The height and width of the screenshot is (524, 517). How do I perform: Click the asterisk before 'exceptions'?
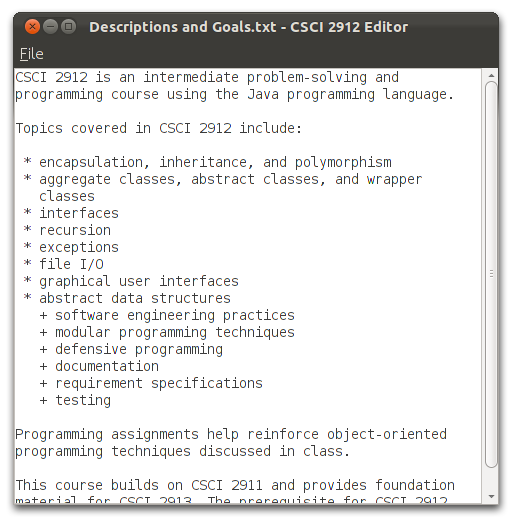pyautogui.click(x=27, y=246)
